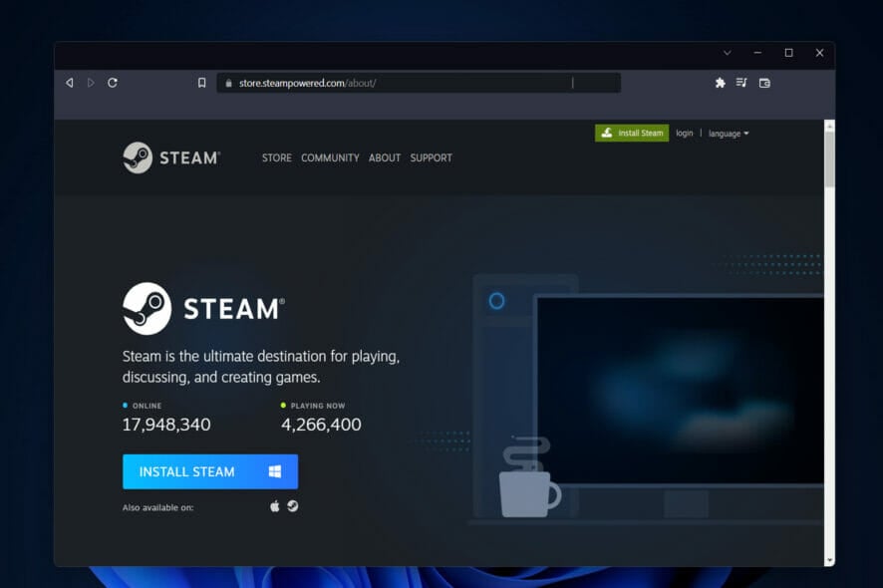Click the sidebar panel icon in browser toolbar

coord(764,83)
